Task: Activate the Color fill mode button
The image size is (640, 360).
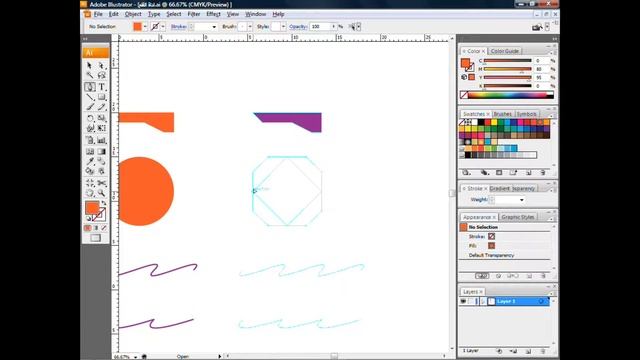Action: pos(88,228)
